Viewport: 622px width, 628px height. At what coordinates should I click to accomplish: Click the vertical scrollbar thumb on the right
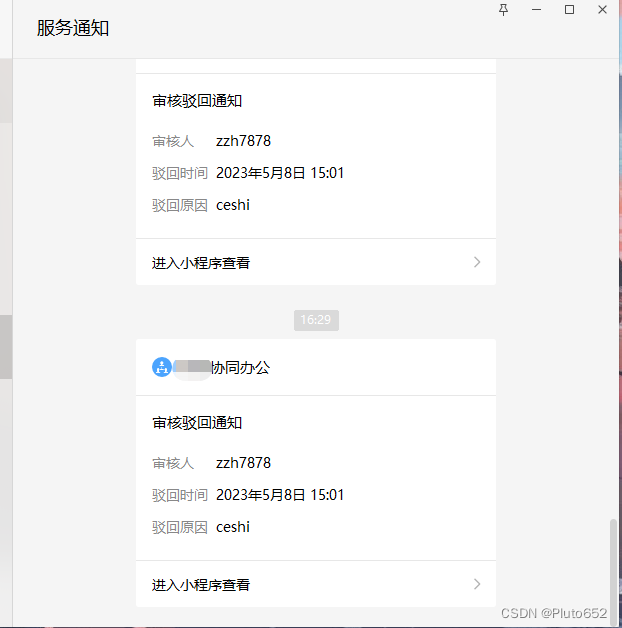613,571
